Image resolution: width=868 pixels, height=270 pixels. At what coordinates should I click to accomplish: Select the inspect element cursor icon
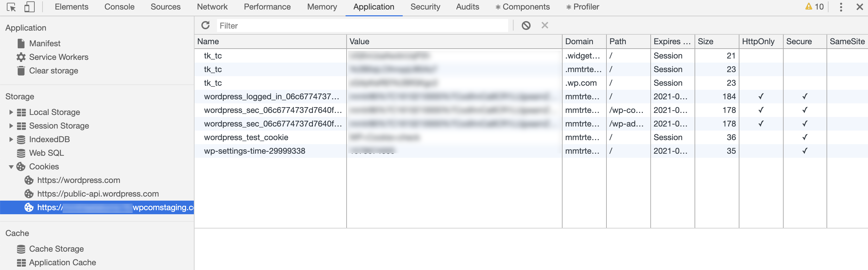[x=11, y=7]
